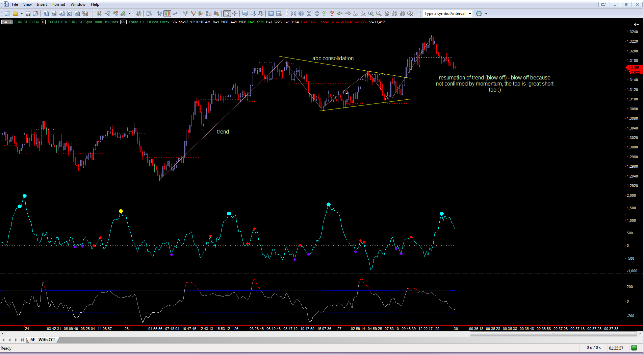Screen dimensions: 644x355
Task: Click the '3000 Tick Bars' interval text
Action: pyautogui.click(x=106, y=22)
